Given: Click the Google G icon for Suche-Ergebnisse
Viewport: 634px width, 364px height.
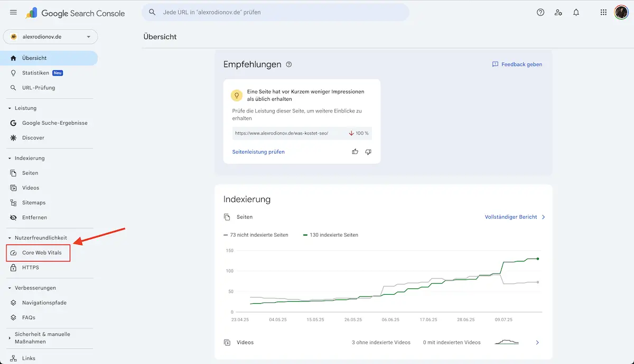Looking at the screenshot, I should (13, 123).
